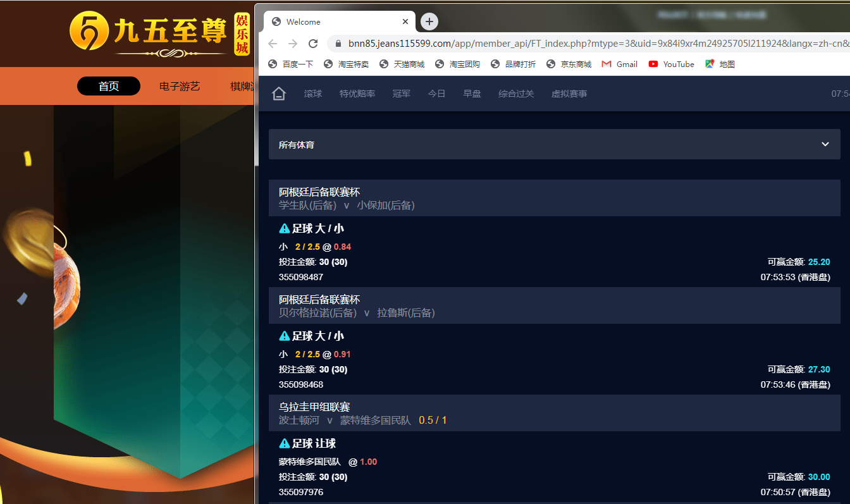
Task: Select the 综合过关 menu item
Action: pyautogui.click(x=517, y=94)
